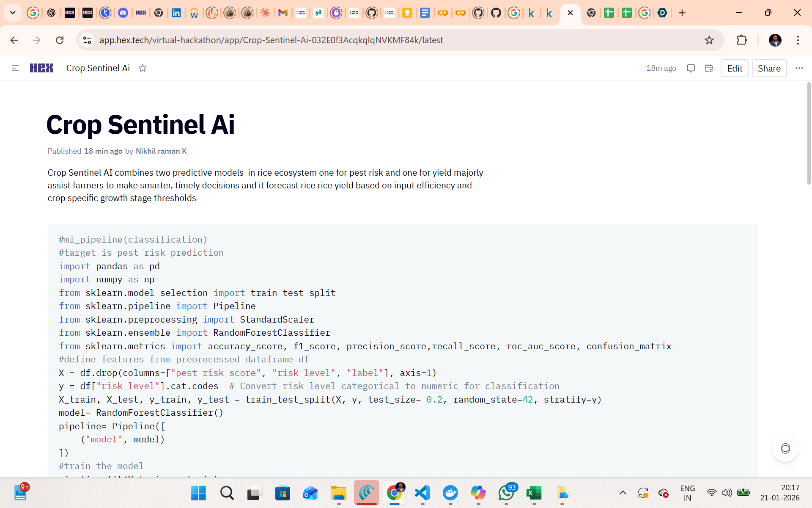812x508 pixels.
Task: View site information in address bar
Action: [x=87, y=40]
